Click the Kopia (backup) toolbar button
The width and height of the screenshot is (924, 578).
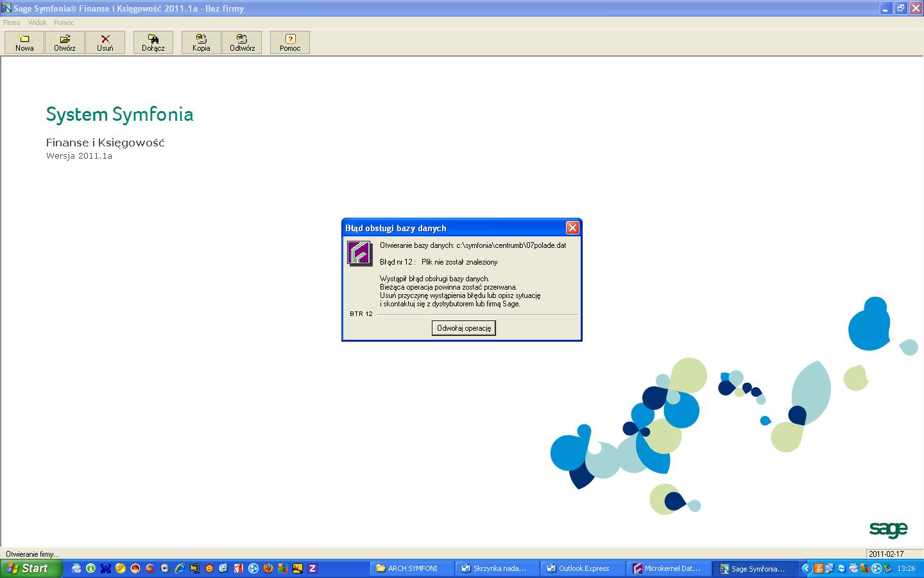201,42
